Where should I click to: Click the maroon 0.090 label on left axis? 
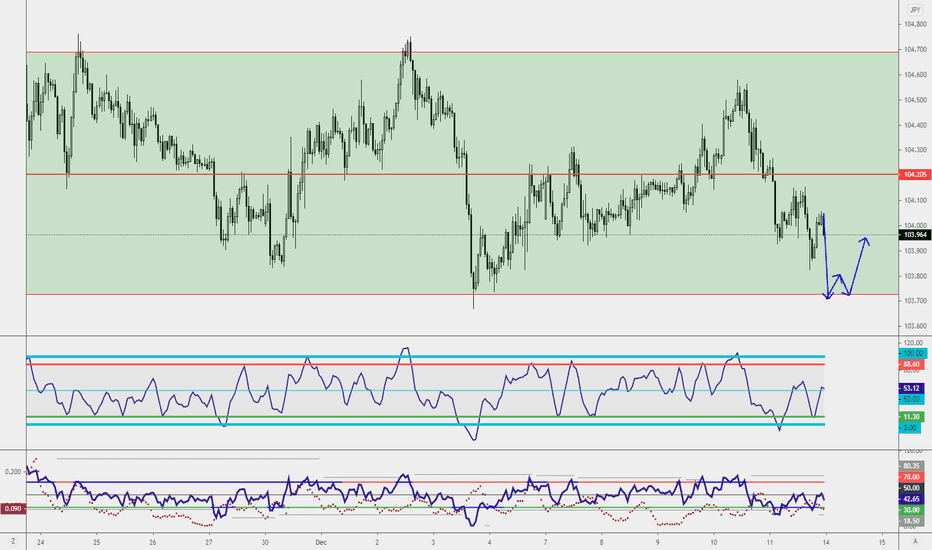[x=13, y=509]
